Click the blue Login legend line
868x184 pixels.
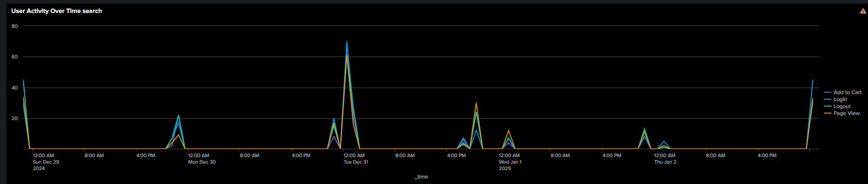coord(828,99)
